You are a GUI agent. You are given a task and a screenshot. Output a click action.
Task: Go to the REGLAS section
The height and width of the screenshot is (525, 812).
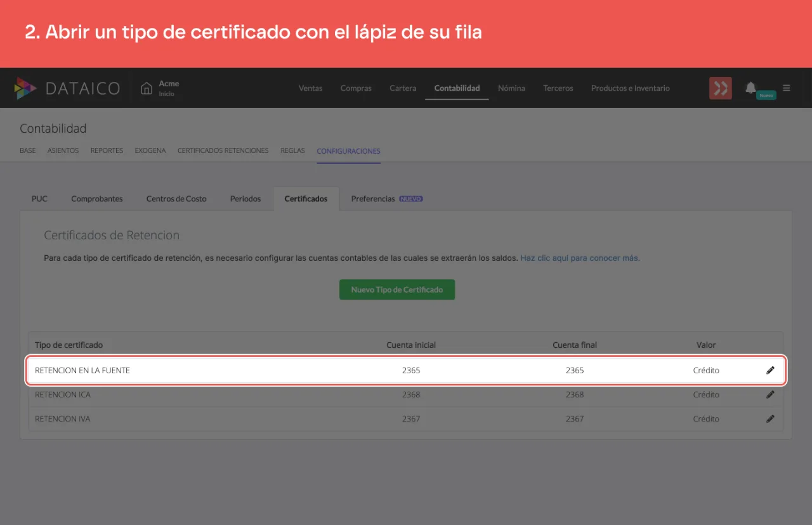coord(292,151)
